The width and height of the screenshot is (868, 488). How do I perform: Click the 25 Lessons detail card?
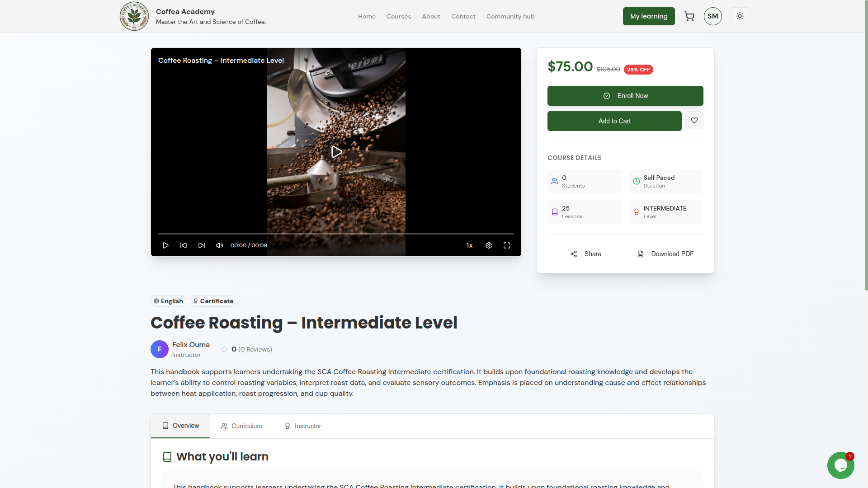[x=585, y=212]
